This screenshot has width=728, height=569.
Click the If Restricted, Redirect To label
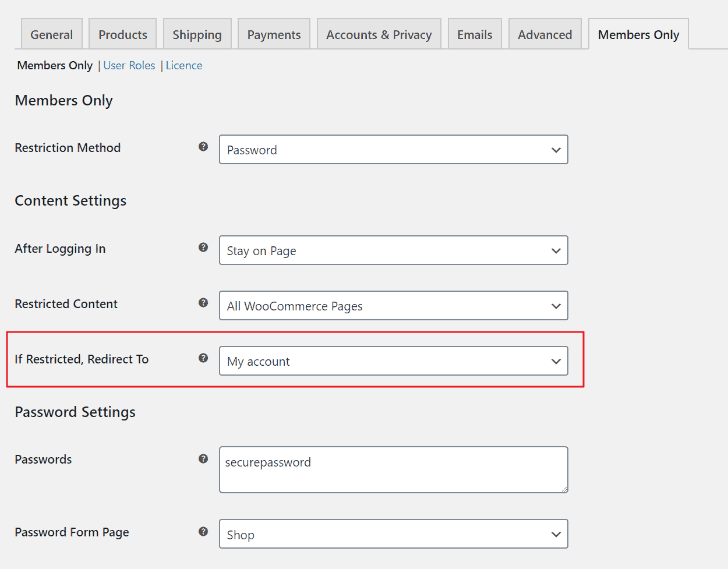click(82, 359)
